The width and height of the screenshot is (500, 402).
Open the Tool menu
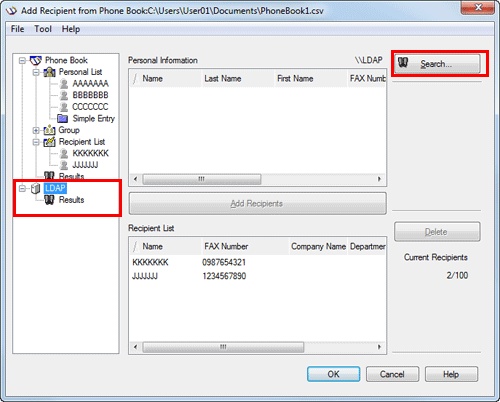pyautogui.click(x=43, y=29)
